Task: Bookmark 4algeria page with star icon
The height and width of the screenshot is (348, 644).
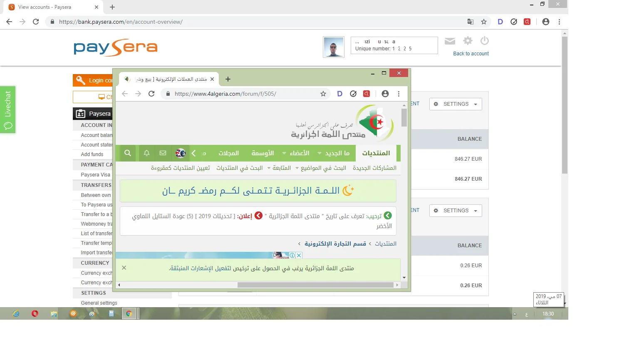Action: pos(323,94)
